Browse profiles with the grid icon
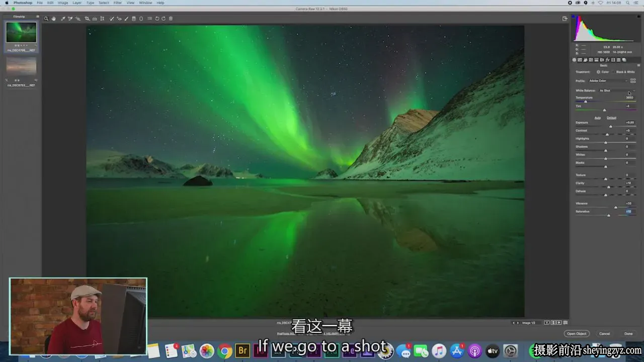This screenshot has height=362, width=644. coord(633,80)
